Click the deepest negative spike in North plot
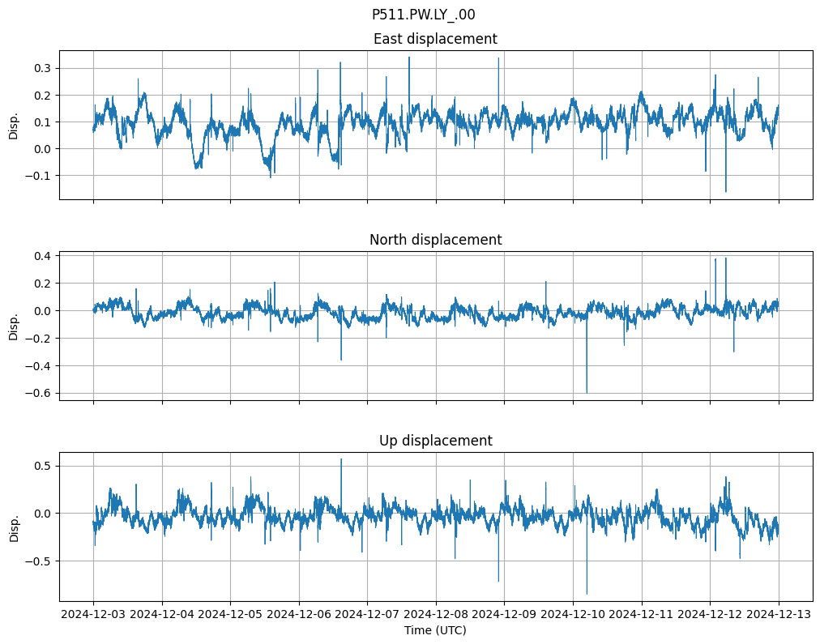 [x=587, y=389]
